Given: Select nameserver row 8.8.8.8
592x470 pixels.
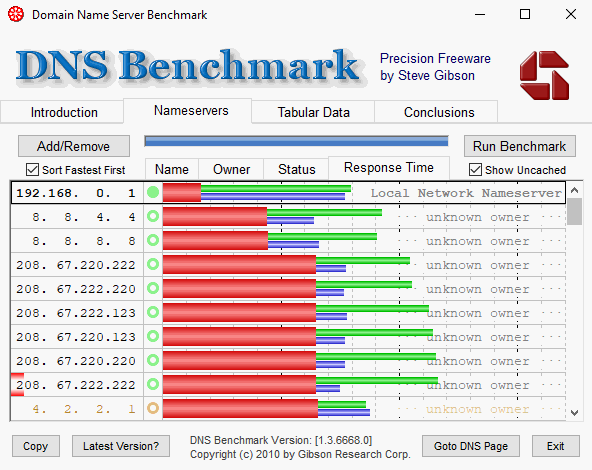Looking at the screenshot, I should [288, 240].
